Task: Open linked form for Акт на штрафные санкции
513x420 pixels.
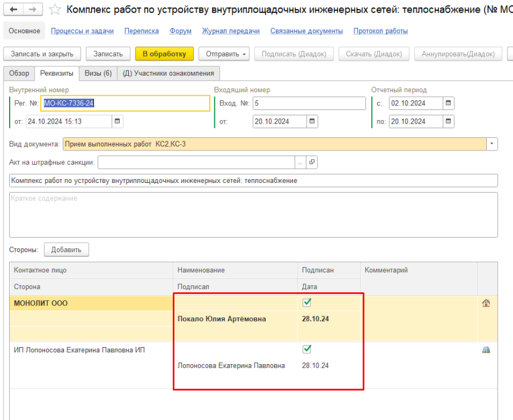Action: click(312, 162)
